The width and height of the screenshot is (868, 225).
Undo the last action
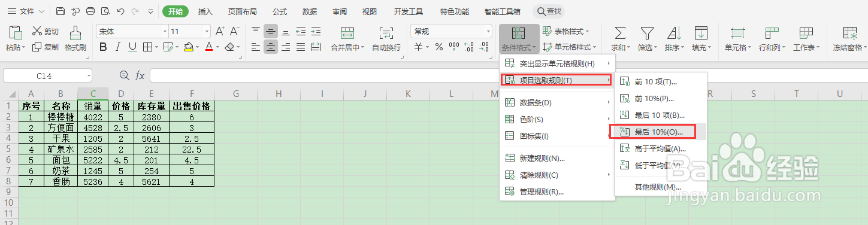[120, 11]
